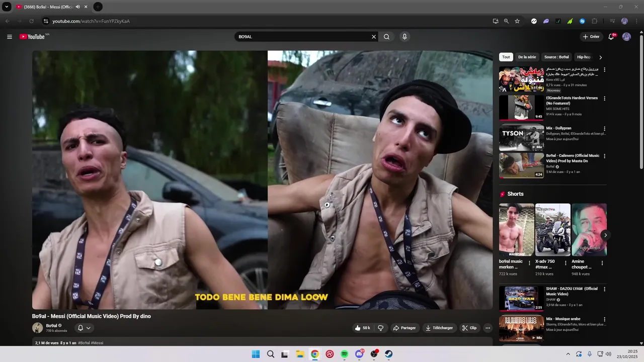Open Bo9al - Calimero video title
Viewport: 644px width, 362px height.
pos(573,158)
